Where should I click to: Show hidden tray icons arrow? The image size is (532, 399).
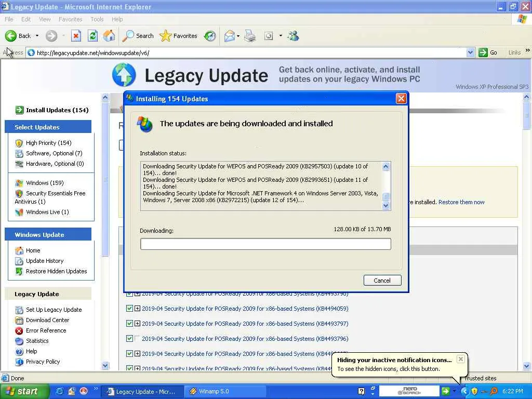464,391
